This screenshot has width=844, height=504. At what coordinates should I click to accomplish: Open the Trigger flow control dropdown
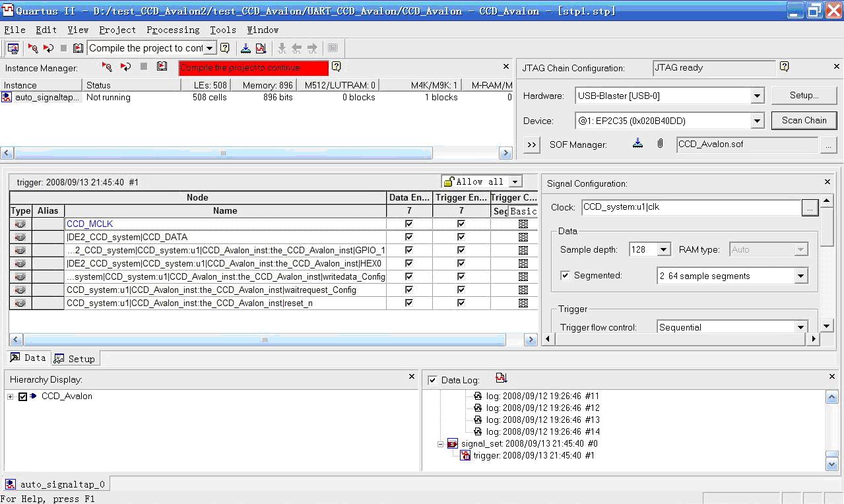[801, 327]
